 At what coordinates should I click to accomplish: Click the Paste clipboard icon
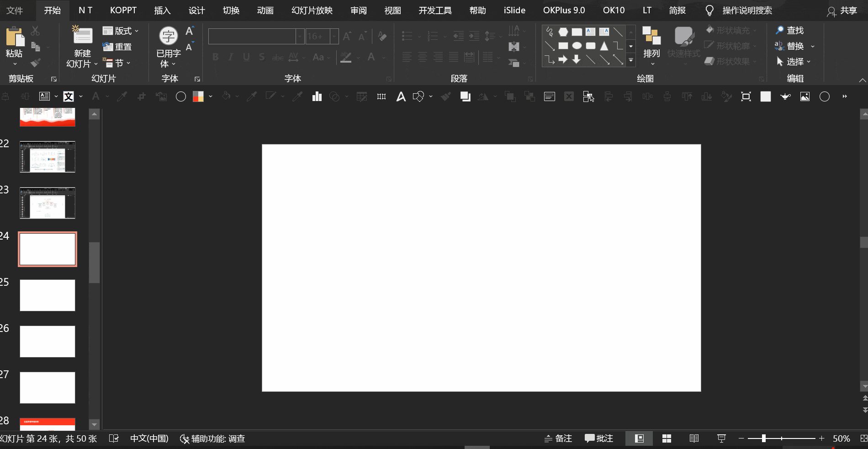14,37
